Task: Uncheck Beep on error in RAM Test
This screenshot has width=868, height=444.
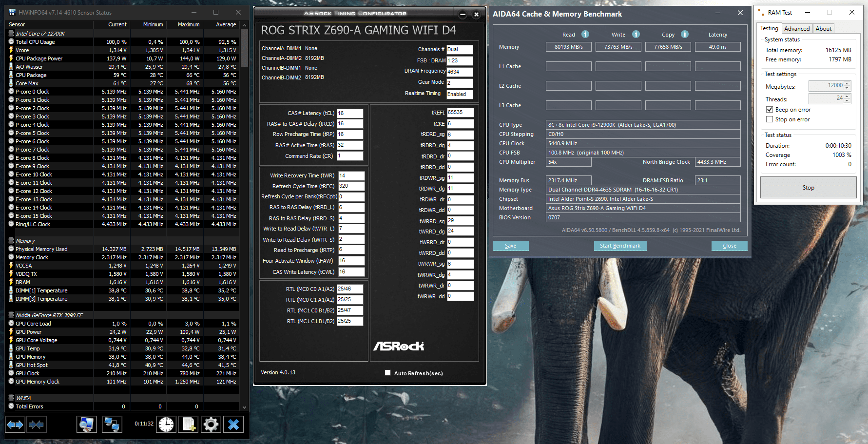Action: pos(770,110)
